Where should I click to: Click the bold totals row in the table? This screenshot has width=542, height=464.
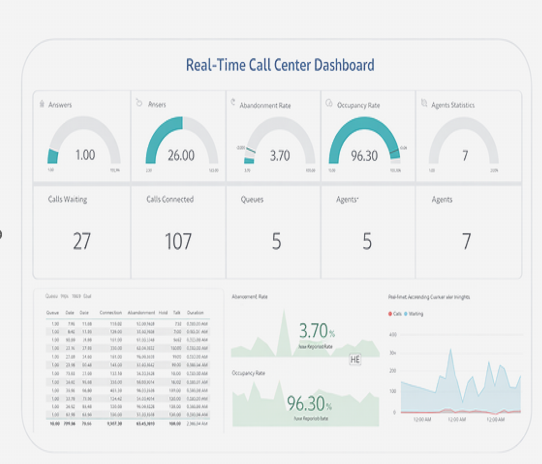tap(128, 424)
